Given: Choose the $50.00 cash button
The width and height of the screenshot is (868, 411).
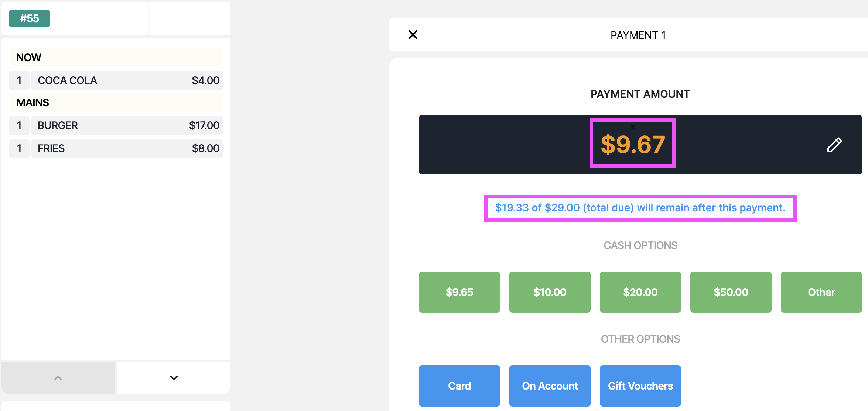Looking at the screenshot, I should (x=731, y=292).
